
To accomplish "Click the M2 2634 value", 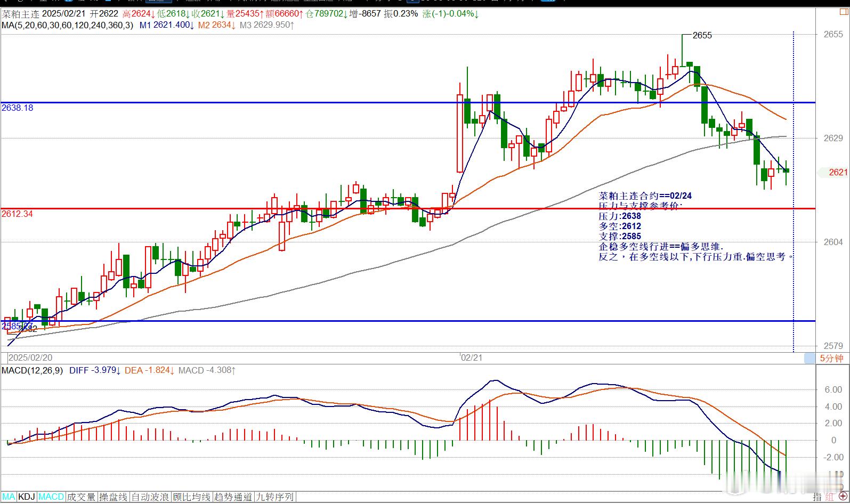I will 217,25.
